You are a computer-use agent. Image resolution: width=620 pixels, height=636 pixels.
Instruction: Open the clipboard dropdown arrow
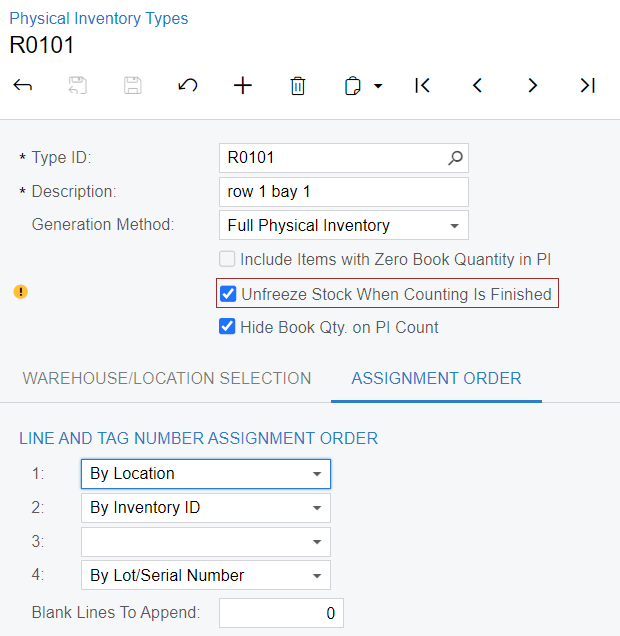point(378,86)
